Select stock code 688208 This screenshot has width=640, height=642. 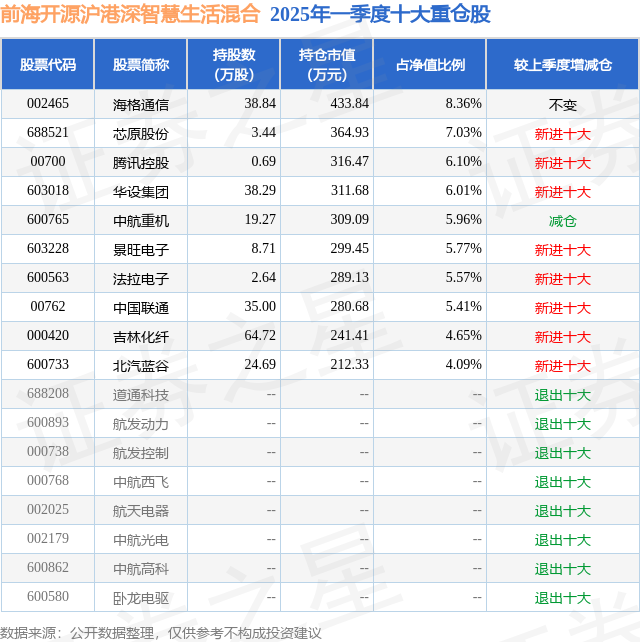pos(48,394)
